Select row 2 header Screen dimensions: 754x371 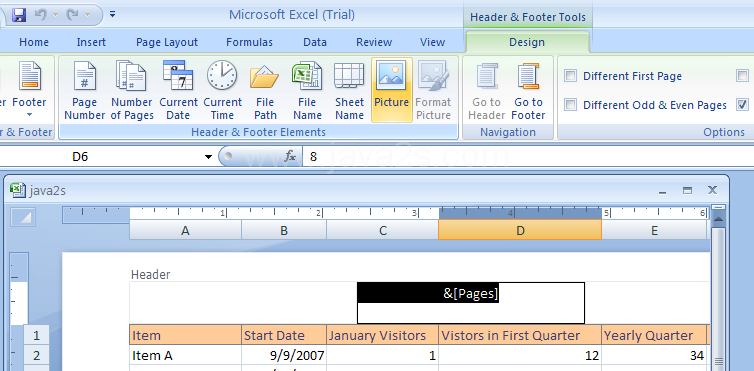(37, 356)
